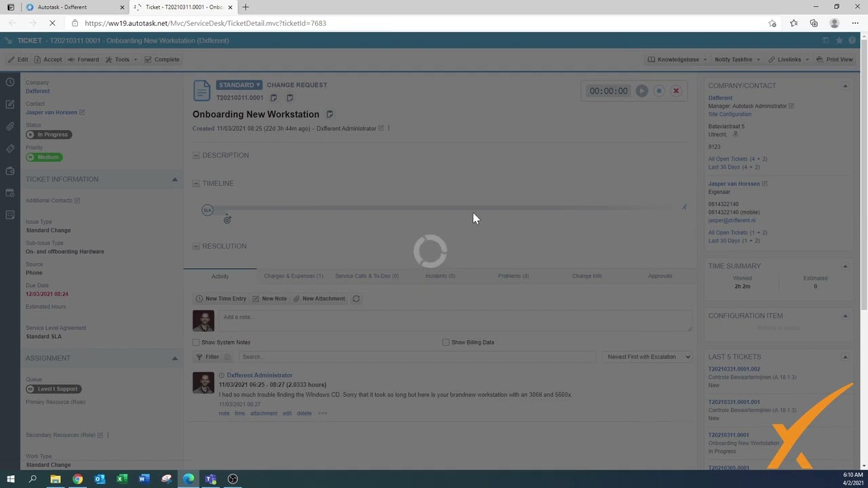The height and width of the screenshot is (488, 868).
Task: Switch to Charges & Expenses tab
Action: (294, 276)
